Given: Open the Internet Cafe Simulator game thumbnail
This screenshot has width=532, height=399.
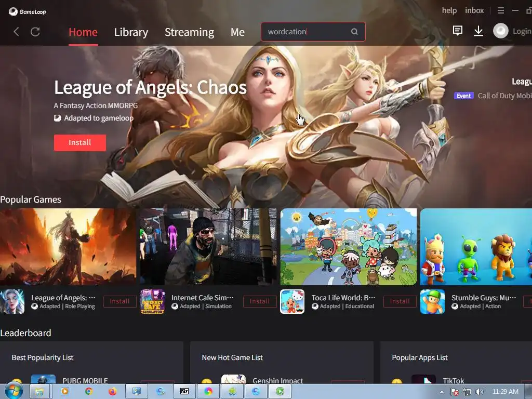Looking at the screenshot, I should pos(208,247).
